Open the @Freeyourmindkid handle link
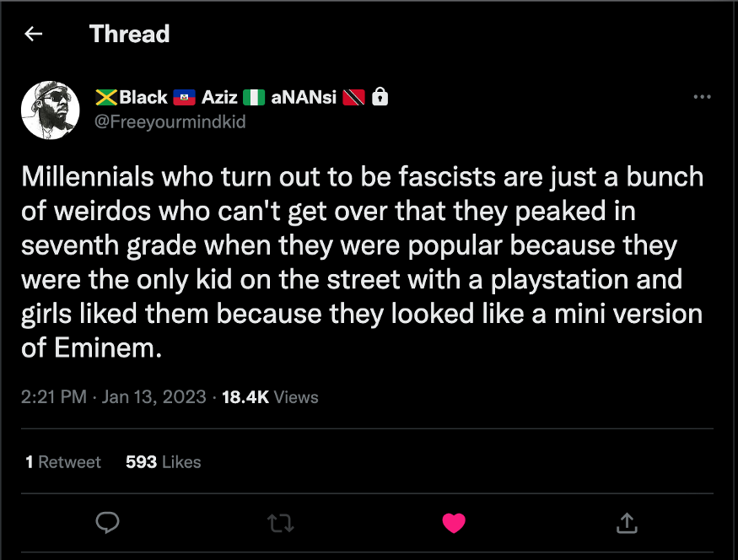The height and width of the screenshot is (560, 738). point(170,121)
